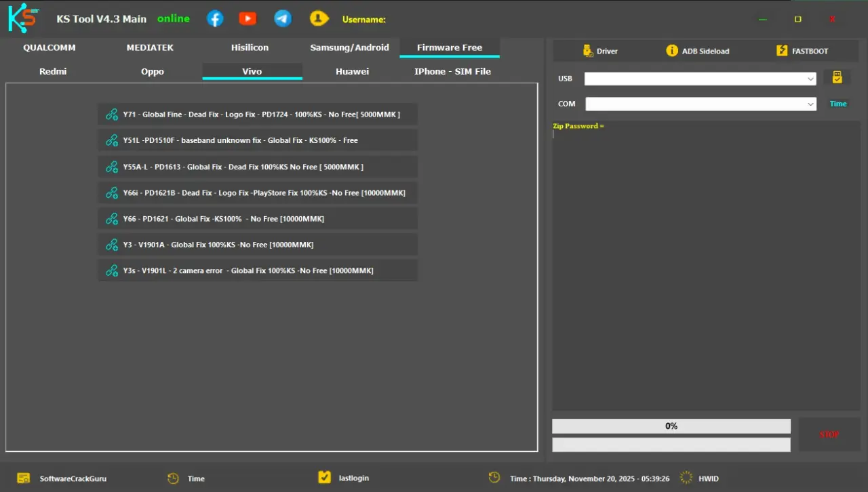Click the empty secondary progress bar
Viewport: 868px width, 492px height.
click(x=671, y=445)
